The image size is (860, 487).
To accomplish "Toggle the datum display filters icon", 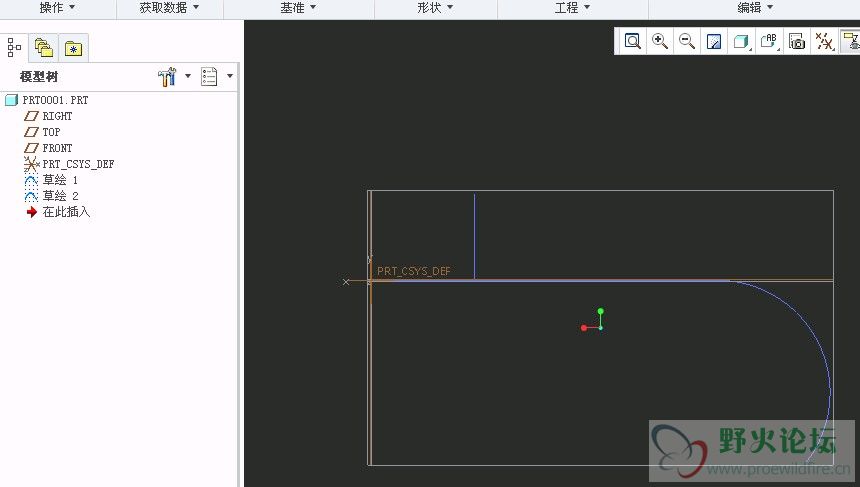I will pyautogui.click(x=824, y=41).
